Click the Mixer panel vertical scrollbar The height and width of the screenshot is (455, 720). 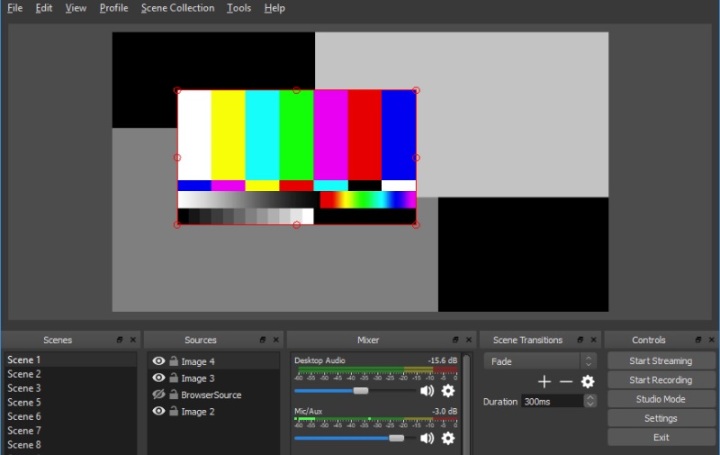[467, 404]
